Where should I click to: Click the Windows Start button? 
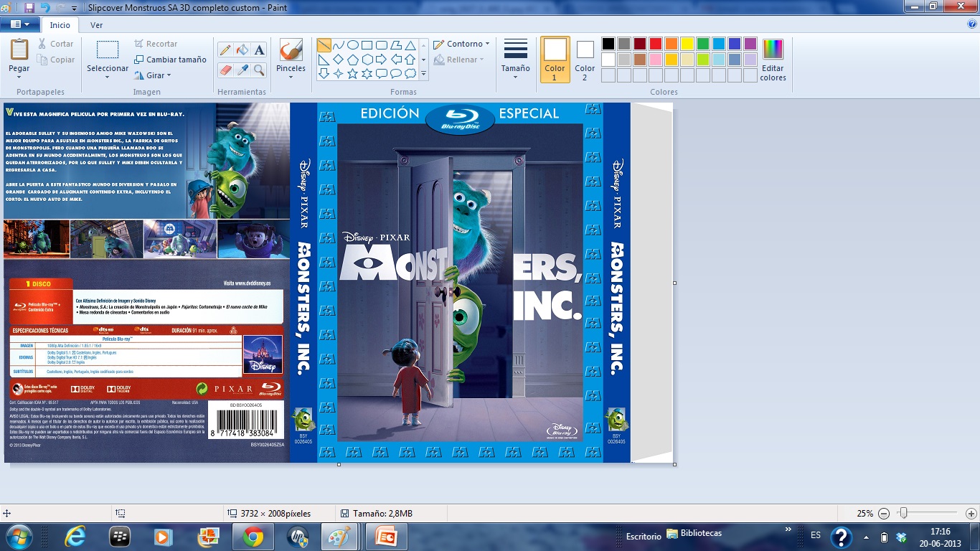coord(19,537)
